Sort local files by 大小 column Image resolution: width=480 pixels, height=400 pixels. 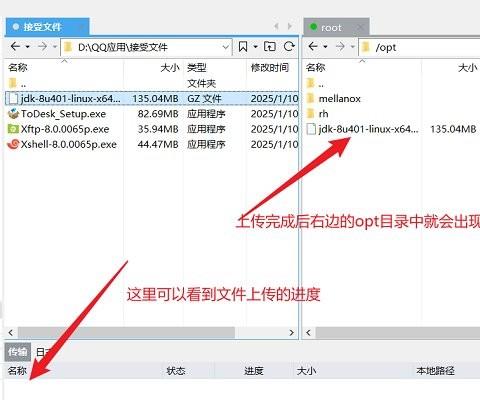point(170,68)
